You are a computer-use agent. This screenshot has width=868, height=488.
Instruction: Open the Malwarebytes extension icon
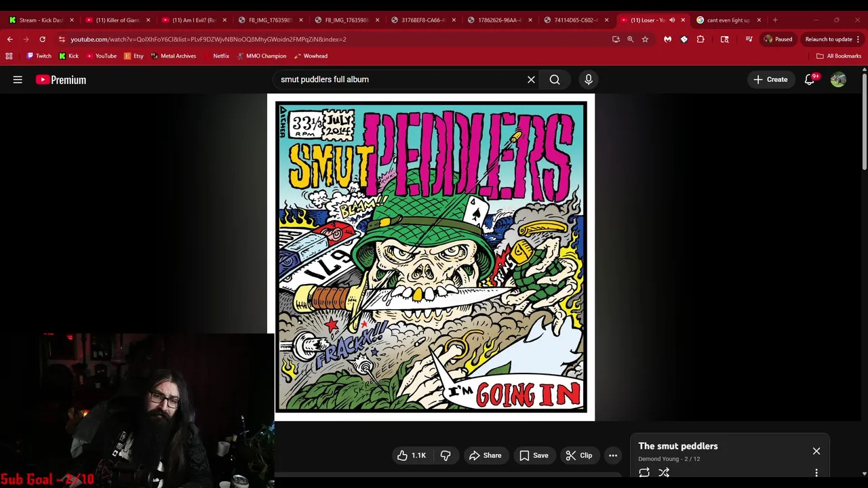(668, 39)
